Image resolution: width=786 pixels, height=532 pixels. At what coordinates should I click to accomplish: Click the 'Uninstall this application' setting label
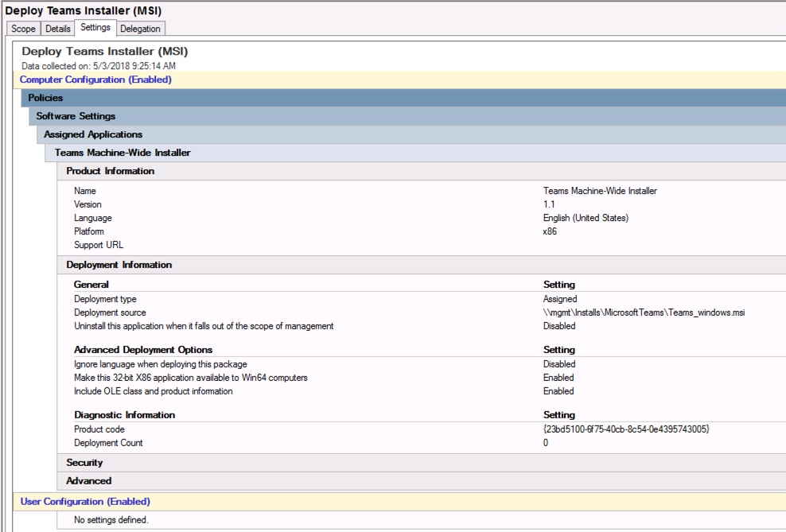[x=204, y=326]
